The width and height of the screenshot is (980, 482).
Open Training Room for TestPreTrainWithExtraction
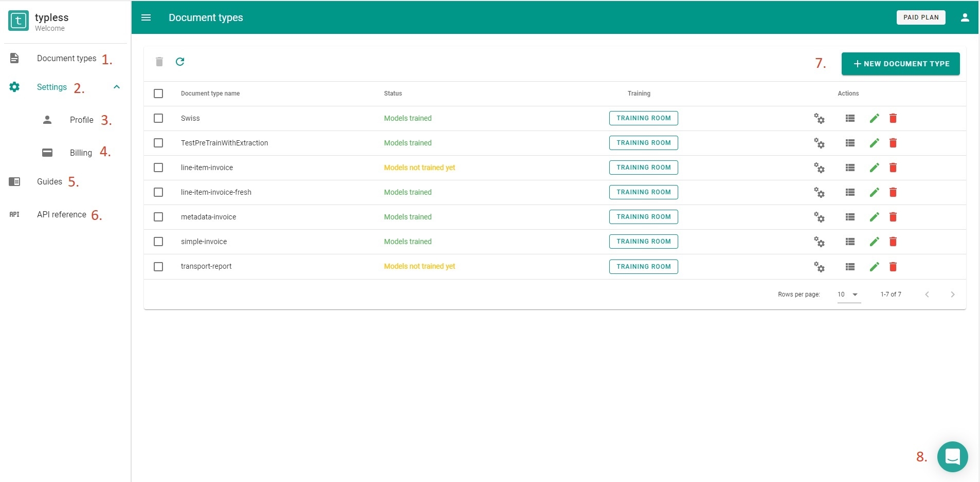643,143
